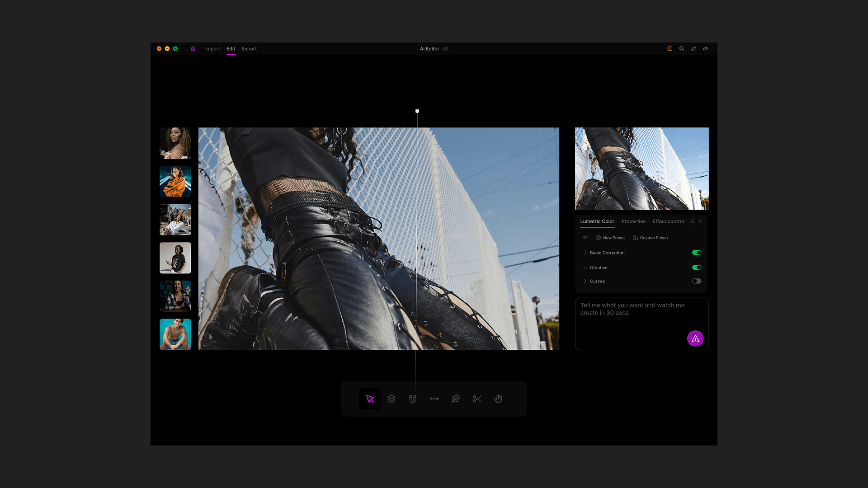
Task: Select the Pen tool
Action: 456,399
